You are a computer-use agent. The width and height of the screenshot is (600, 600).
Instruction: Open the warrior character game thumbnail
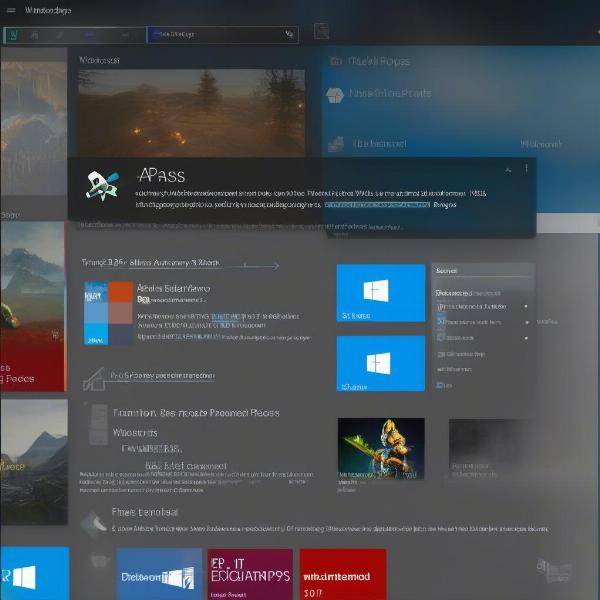tap(381, 448)
